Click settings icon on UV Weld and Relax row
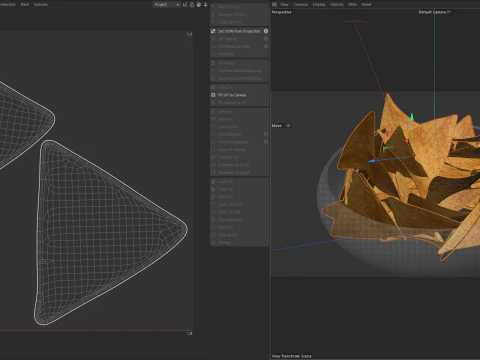 click(x=266, y=46)
